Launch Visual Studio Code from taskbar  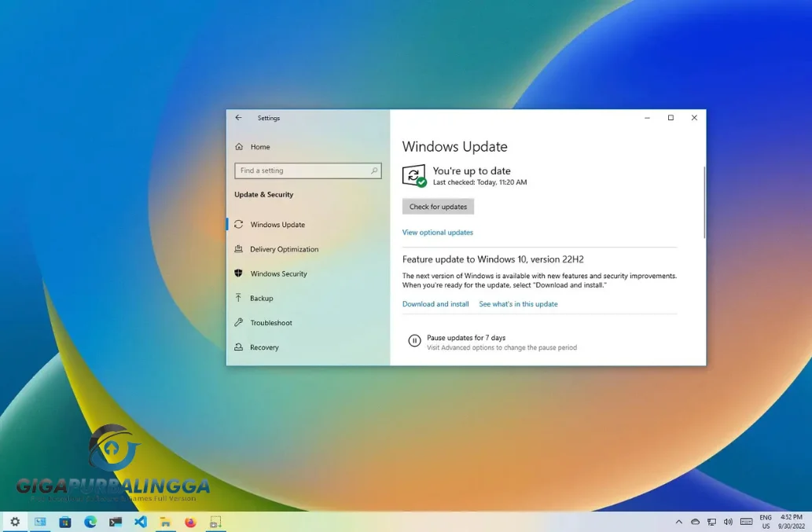pyautogui.click(x=140, y=522)
